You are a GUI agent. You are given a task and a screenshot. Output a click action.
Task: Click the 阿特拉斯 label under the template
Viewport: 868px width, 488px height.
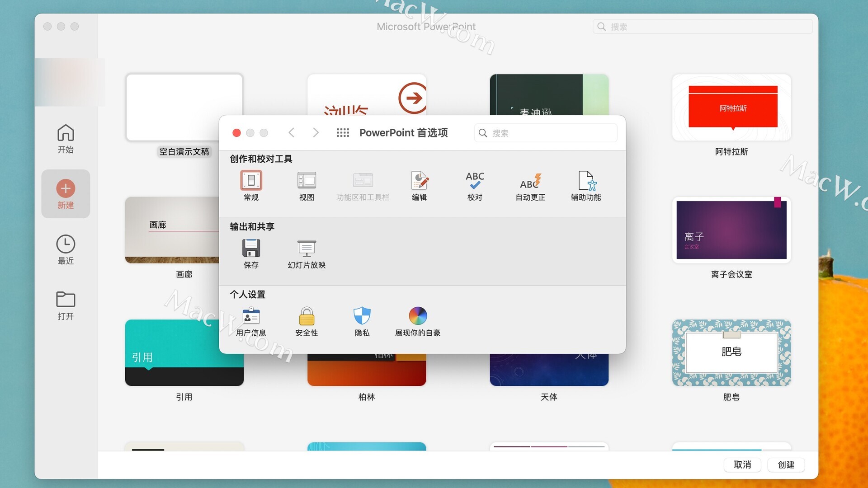coord(731,151)
